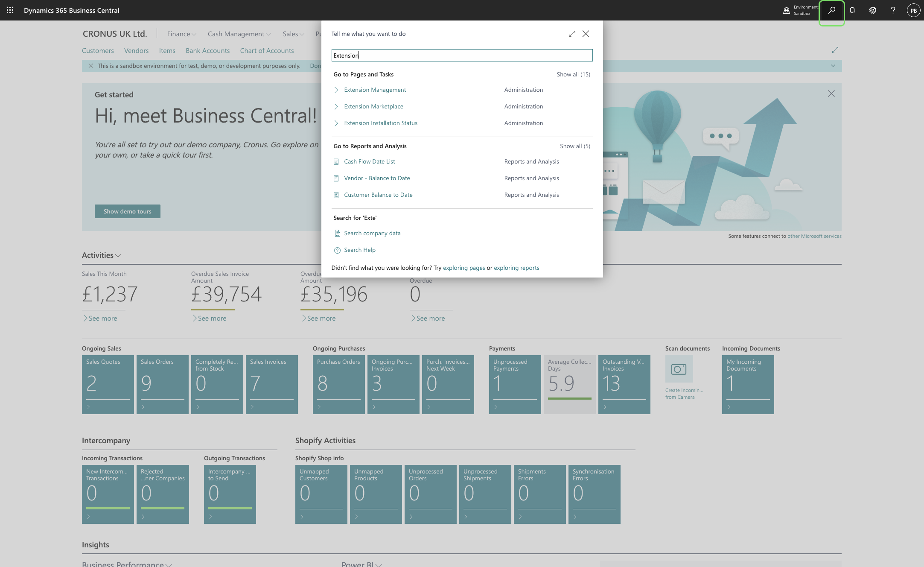924x567 pixels.
Task: Click Show all (15) pages and tasks
Action: 573,74
